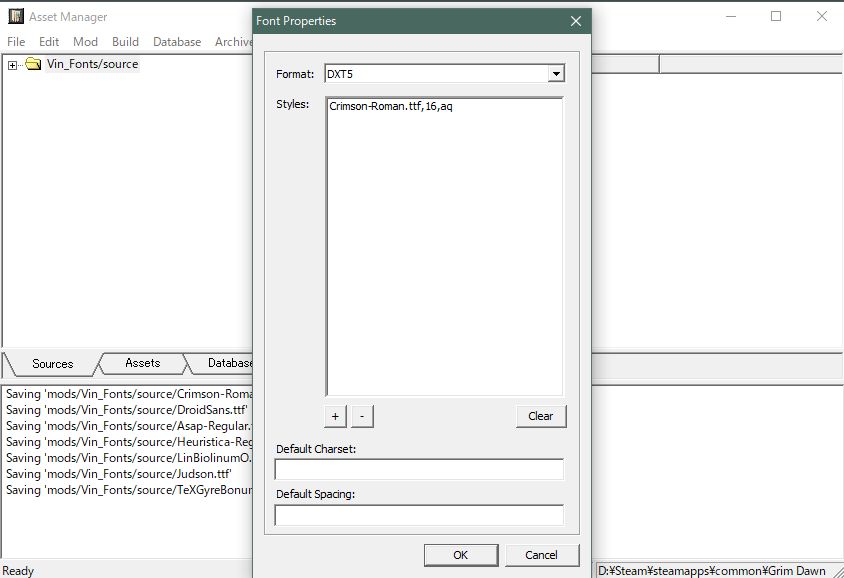Add a style with the plus button
Screen dimensions: 844x578
tap(336, 416)
